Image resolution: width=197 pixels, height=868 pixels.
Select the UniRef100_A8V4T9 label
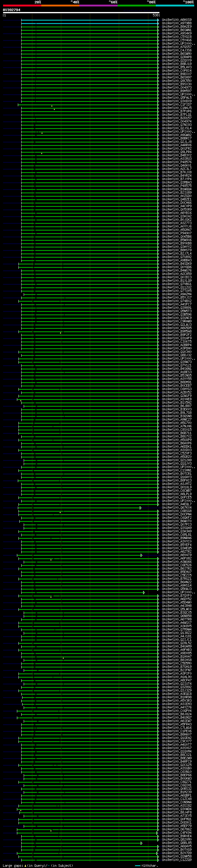point(177,555)
